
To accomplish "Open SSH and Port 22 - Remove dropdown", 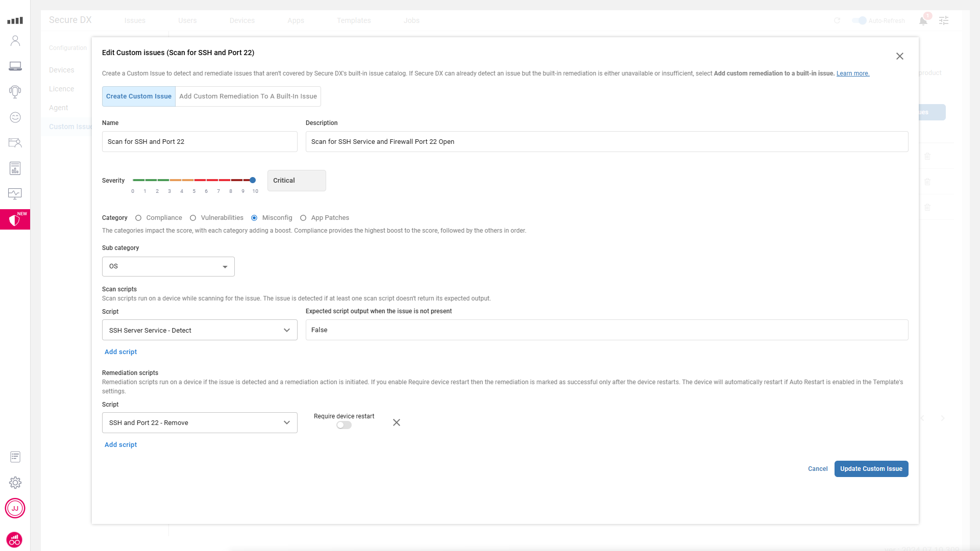I will (x=200, y=423).
